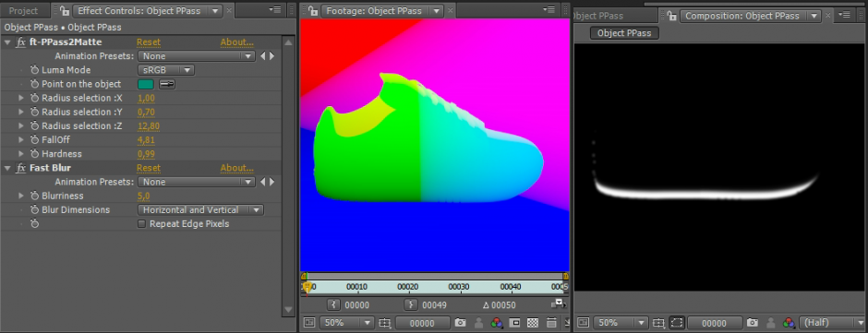Toggle the Composition panel lock icon
The image size is (868, 333).
pos(672,16)
